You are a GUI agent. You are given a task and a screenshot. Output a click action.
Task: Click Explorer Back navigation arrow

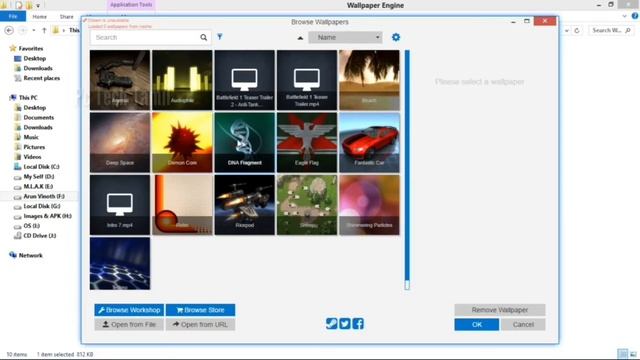pyautogui.click(x=9, y=30)
